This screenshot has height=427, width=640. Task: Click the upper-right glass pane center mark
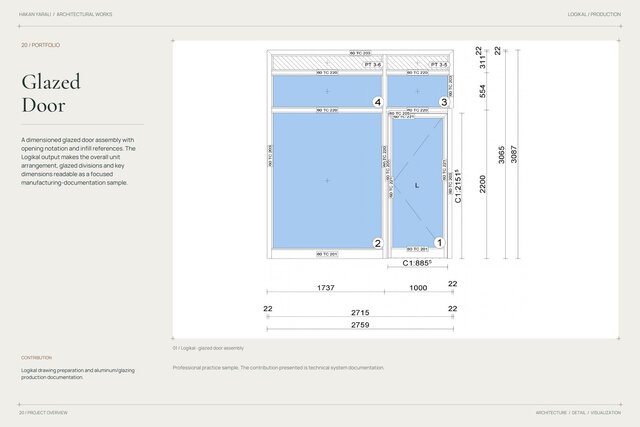point(417,91)
